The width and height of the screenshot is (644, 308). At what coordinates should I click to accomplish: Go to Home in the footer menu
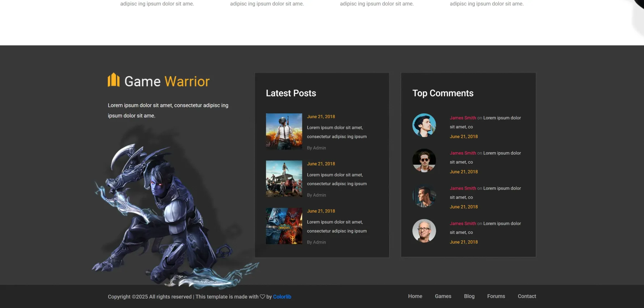(415, 296)
